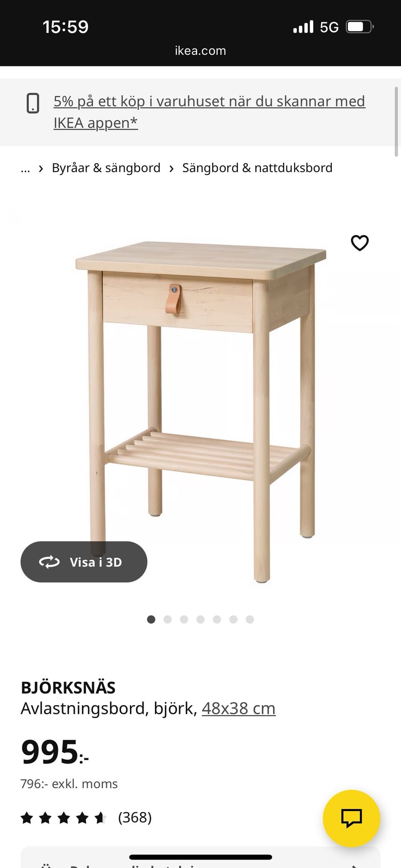
Task: Add BJÖRKSNÄS to favorites with heart icon
Action: (x=360, y=243)
